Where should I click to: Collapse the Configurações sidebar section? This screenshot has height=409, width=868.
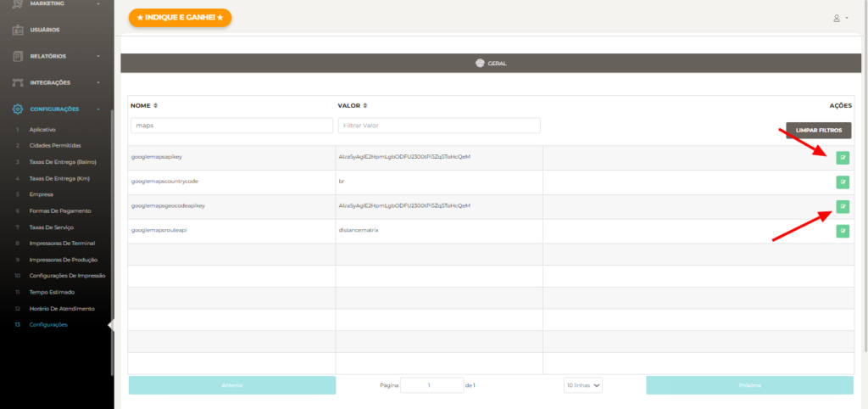pos(98,109)
